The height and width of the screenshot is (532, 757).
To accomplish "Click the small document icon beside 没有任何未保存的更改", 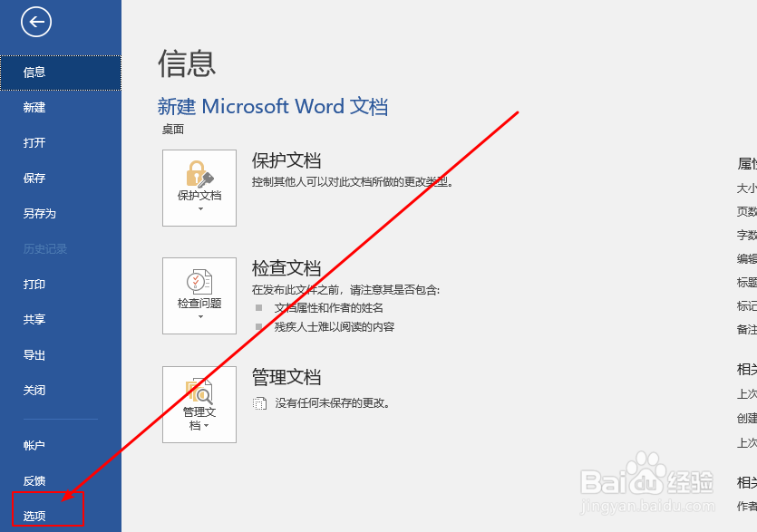I will coord(259,403).
